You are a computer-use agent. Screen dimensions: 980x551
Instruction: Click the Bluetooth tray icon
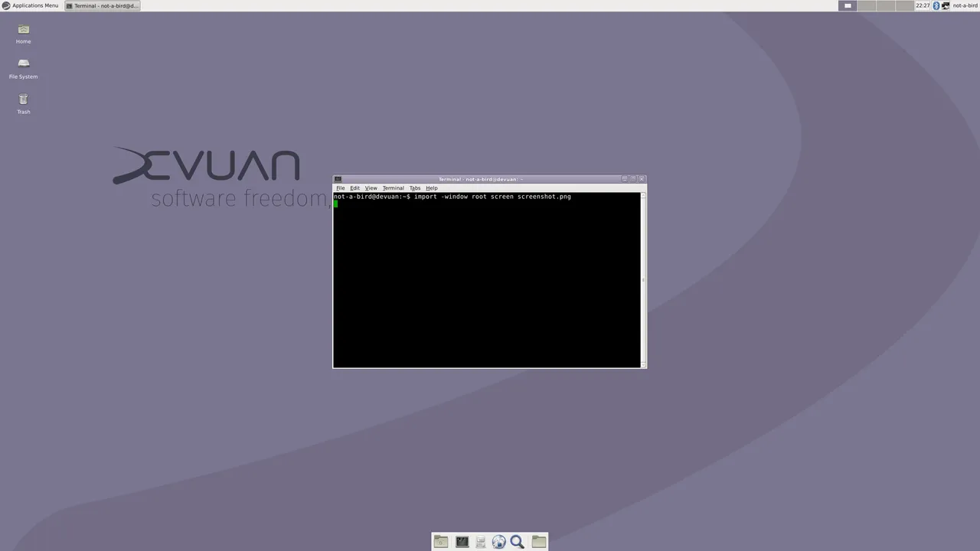tap(936, 5)
